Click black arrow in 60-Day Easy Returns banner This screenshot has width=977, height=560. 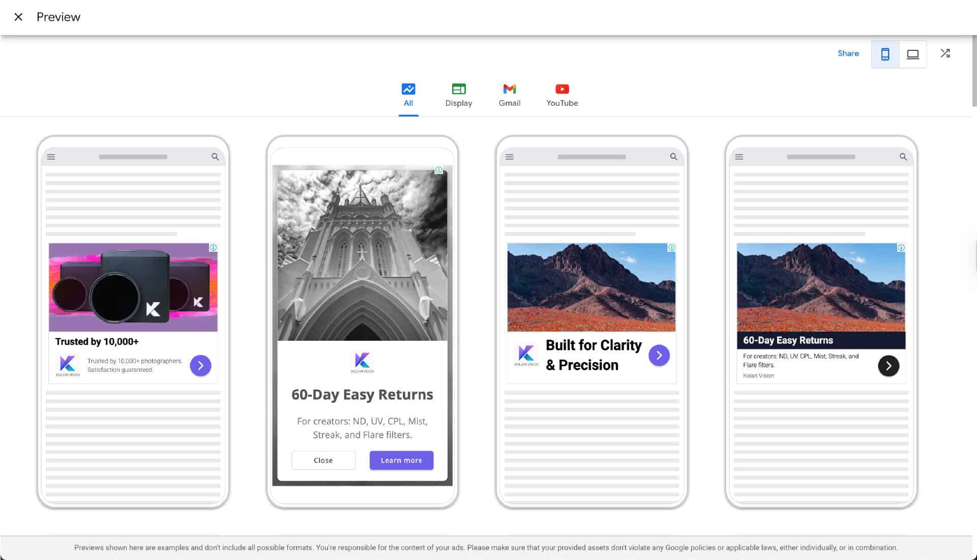point(888,366)
